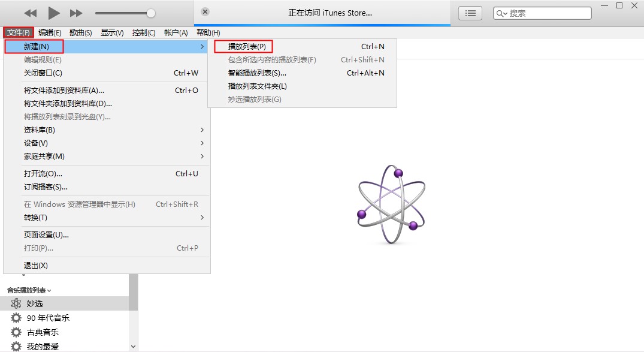Choose 订阅播客(S)... menu entry
Screen dimensions: 644x352
(x=107, y=186)
